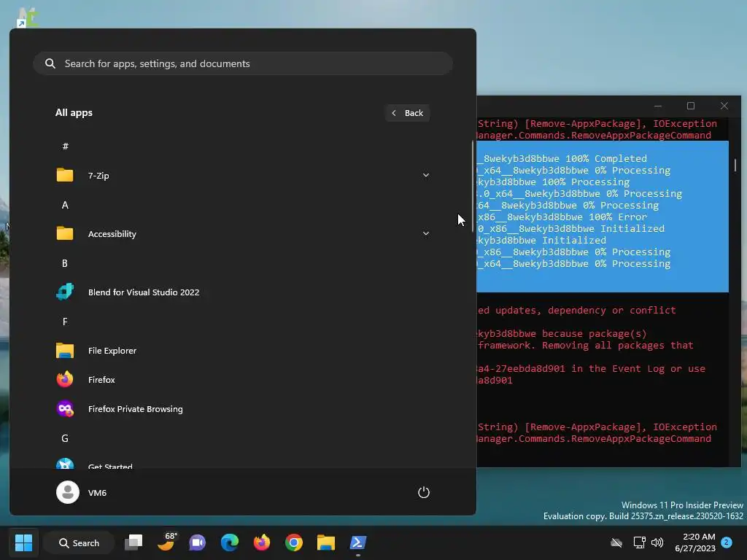The width and height of the screenshot is (747, 560).
Task: Launch Firefox from the taskbar
Action: (262, 542)
